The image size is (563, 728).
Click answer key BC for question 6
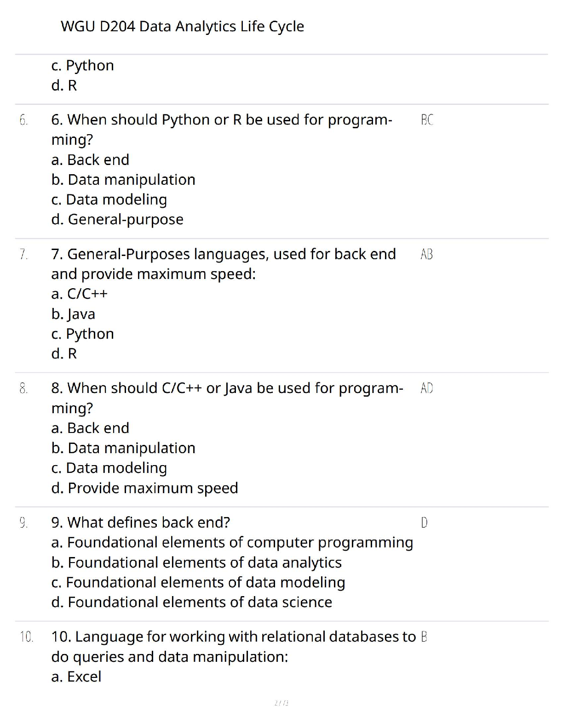427,120
